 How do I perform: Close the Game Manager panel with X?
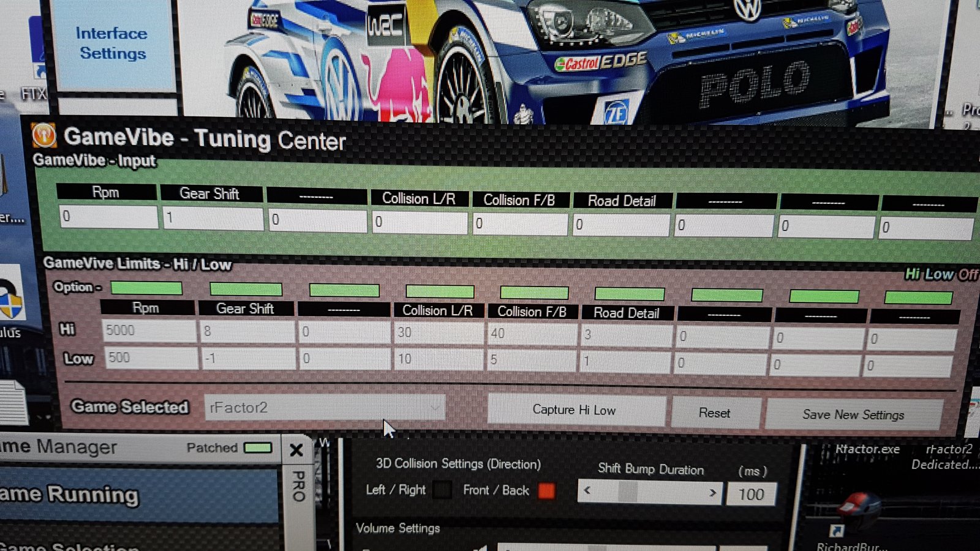tap(296, 450)
